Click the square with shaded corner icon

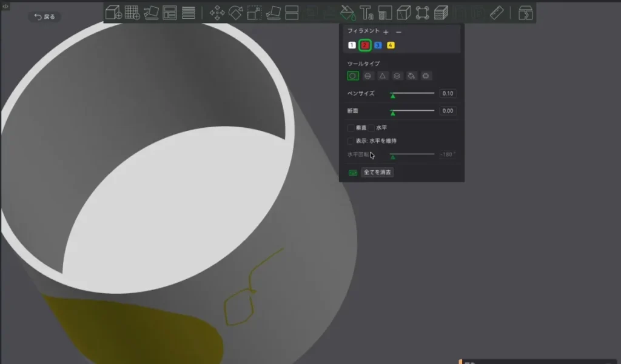click(385, 13)
